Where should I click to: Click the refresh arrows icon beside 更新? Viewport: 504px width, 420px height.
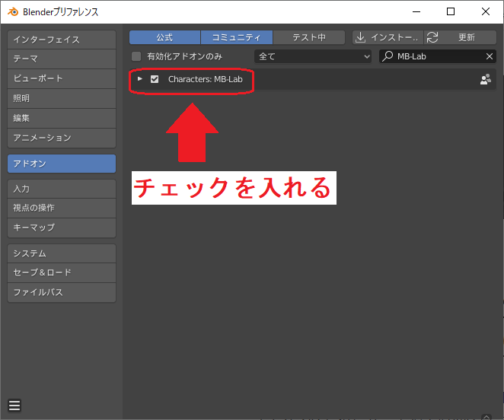[x=432, y=37]
